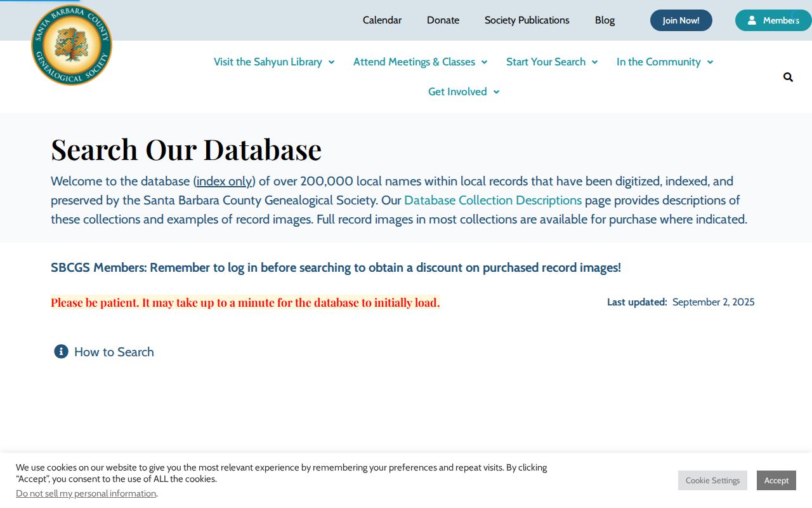Open the site search magnifier icon
Viewport: 812px width, 508px height.
(x=788, y=77)
